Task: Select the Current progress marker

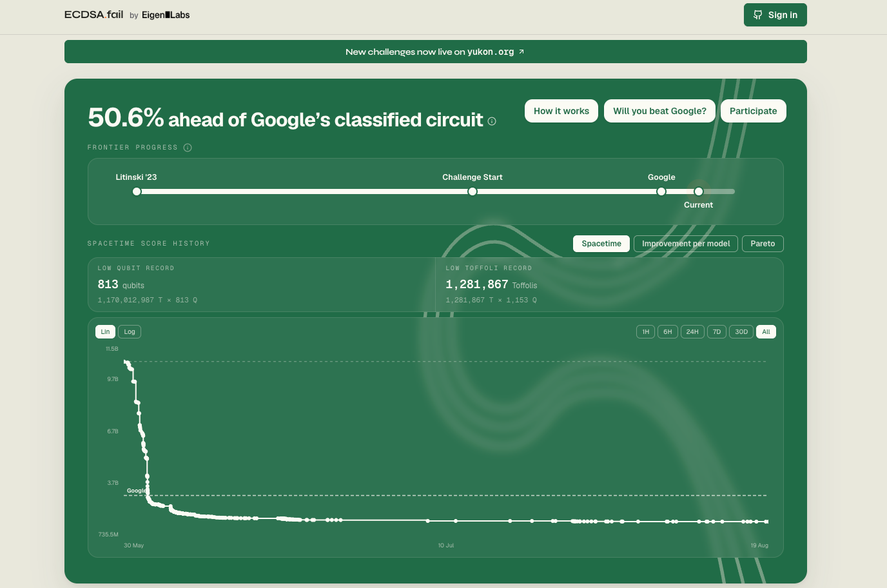Action: click(x=699, y=191)
